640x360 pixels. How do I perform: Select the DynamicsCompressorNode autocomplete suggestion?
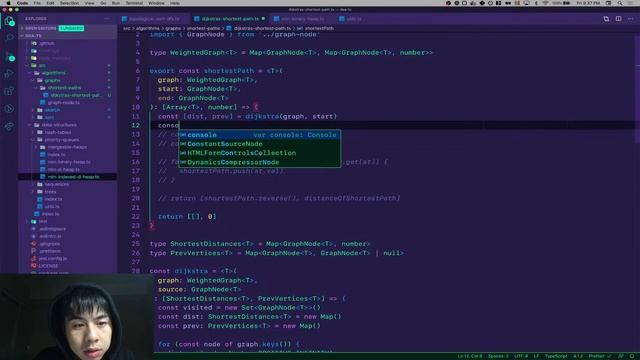(260, 162)
